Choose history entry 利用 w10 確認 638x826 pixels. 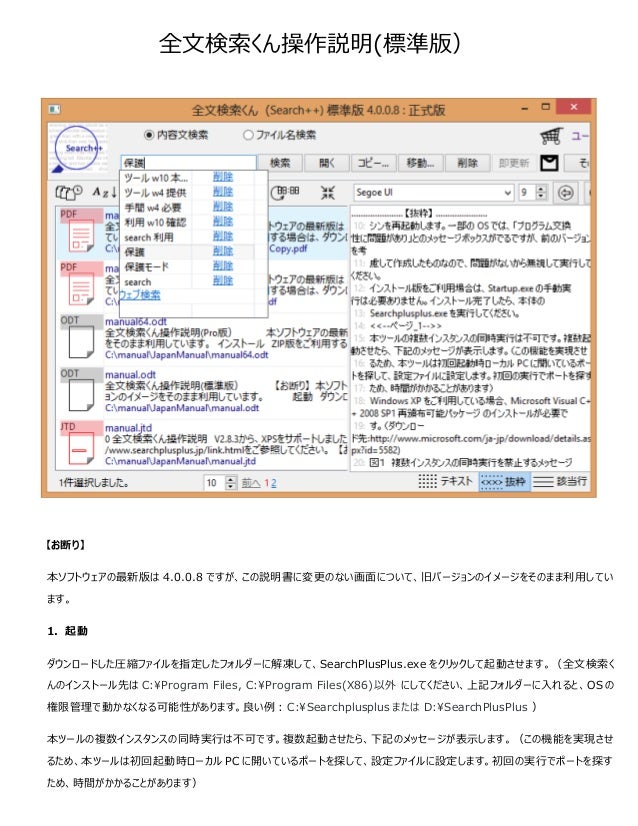[x=155, y=222]
